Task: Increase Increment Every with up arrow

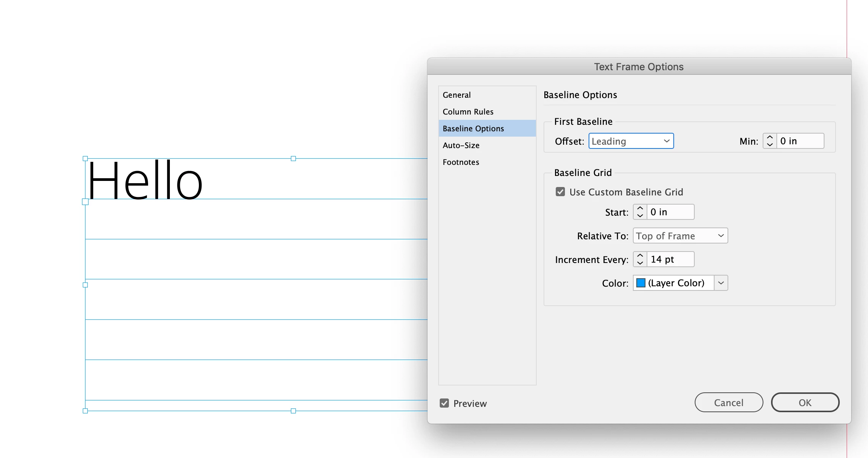Action: (x=640, y=256)
